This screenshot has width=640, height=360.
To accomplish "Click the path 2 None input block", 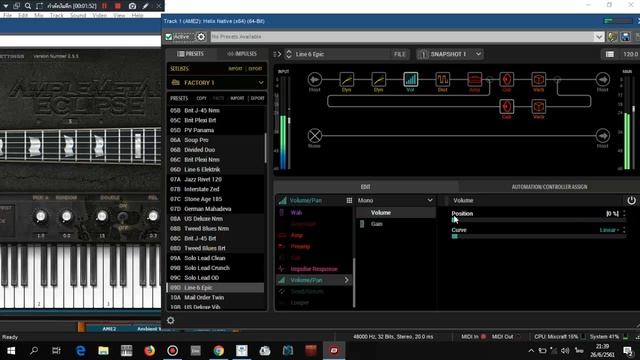I will tap(315, 136).
